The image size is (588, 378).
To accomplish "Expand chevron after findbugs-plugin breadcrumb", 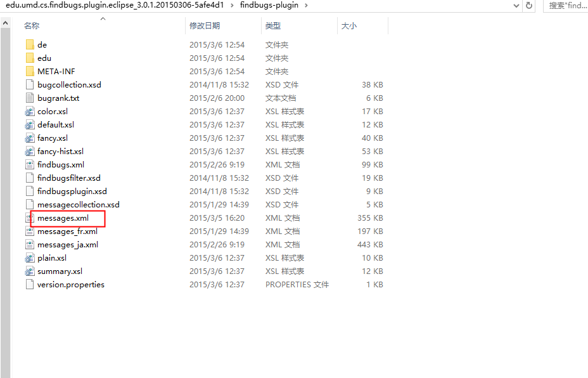I will click(307, 5).
